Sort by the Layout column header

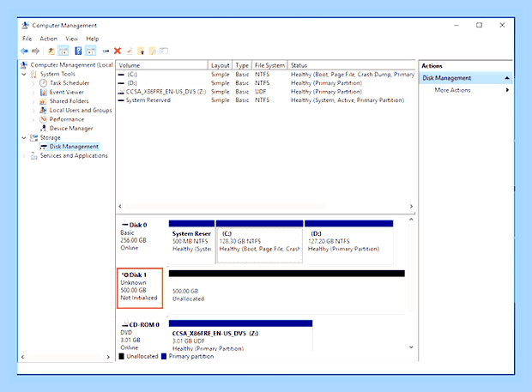click(x=220, y=65)
